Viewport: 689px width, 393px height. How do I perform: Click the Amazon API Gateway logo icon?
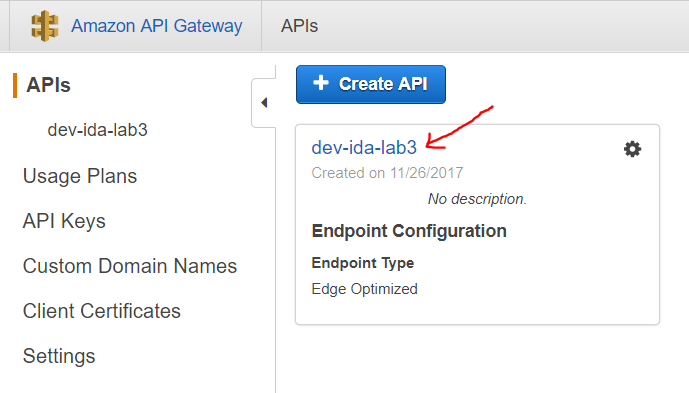[44, 26]
